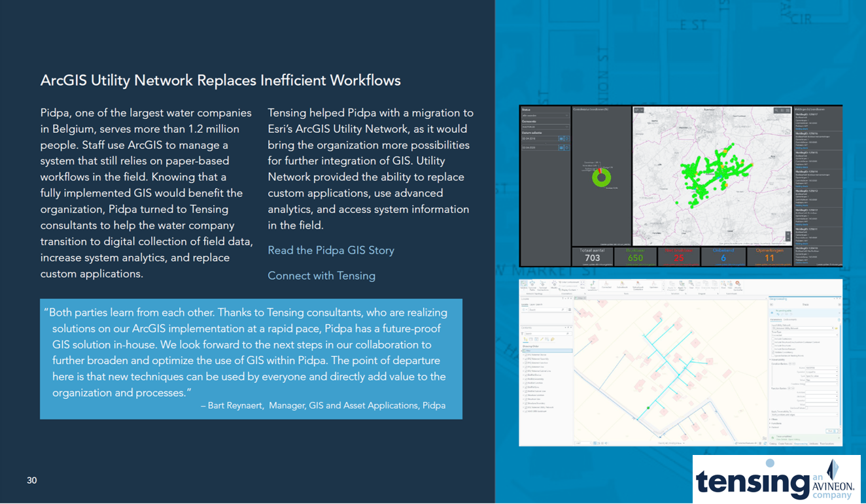The width and height of the screenshot is (866, 504).
Task: Open the Read the Pidpa GIS Story link
Action: tap(331, 250)
